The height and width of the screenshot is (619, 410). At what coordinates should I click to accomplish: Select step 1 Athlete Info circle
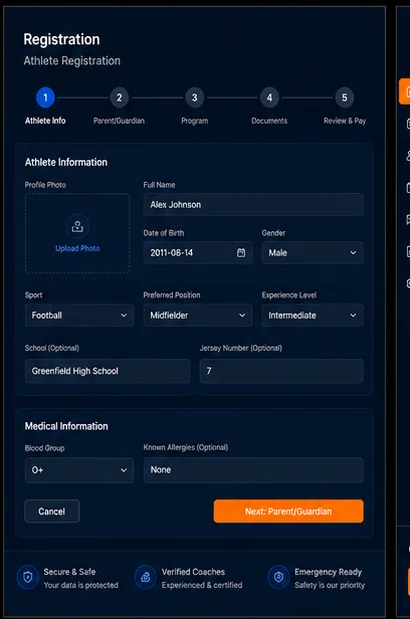pos(45,98)
